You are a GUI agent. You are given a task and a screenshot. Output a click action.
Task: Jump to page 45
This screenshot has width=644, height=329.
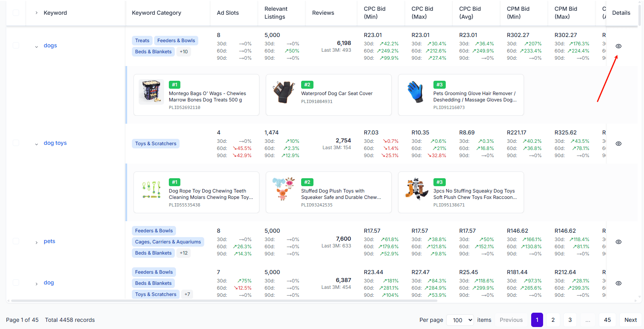coord(607,320)
